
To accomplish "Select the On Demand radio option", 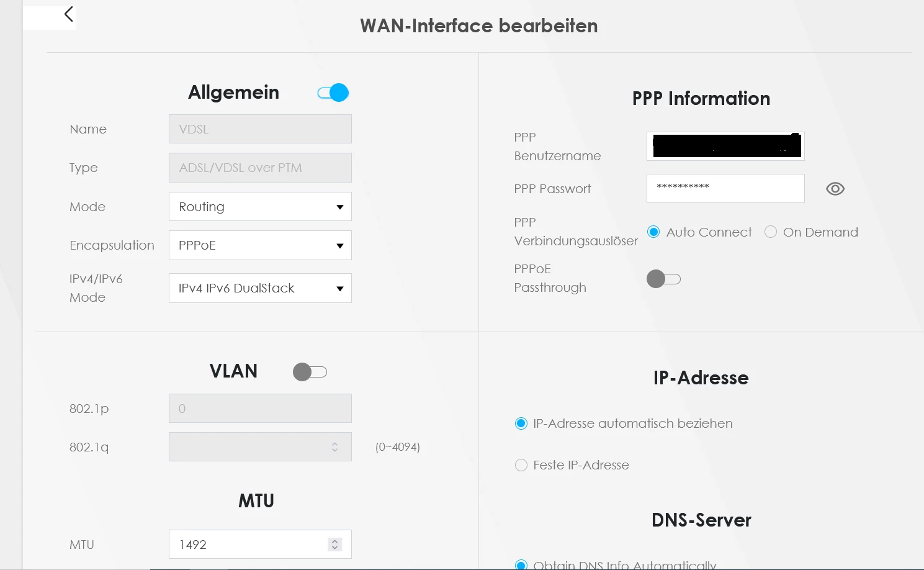I will [771, 232].
